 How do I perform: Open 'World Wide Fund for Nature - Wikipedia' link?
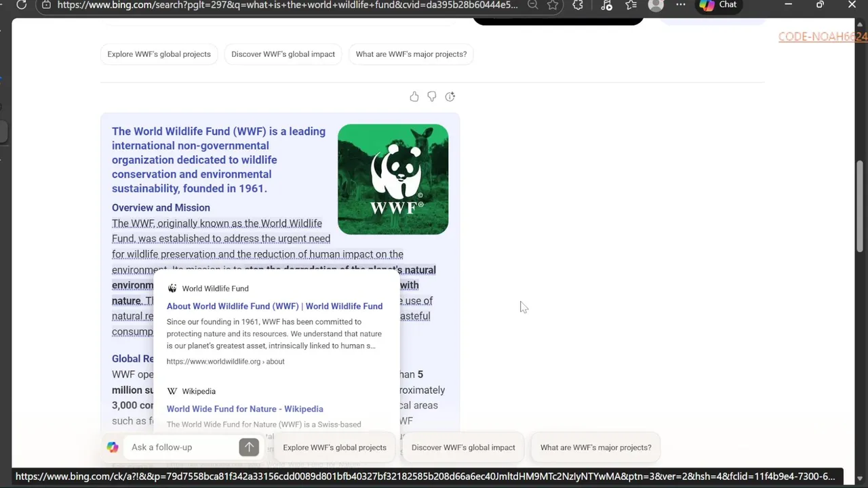pos(245,409)
